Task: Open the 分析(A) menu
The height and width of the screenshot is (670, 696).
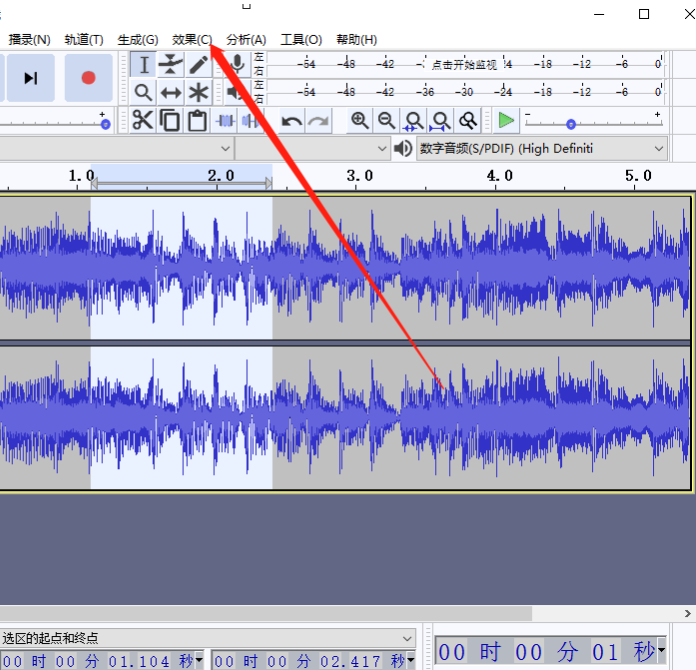Action: pos(246,39)
